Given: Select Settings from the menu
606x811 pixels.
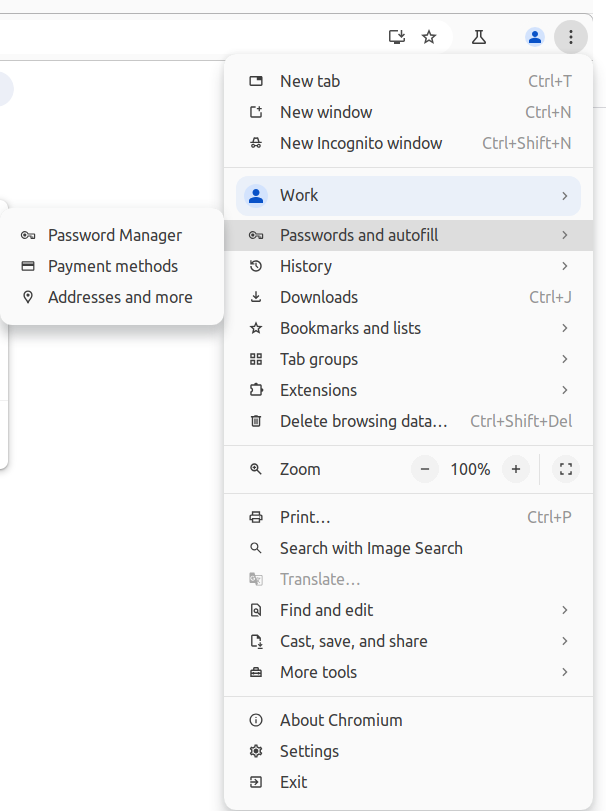Looking at the screenshot, I should pos(309,751).
